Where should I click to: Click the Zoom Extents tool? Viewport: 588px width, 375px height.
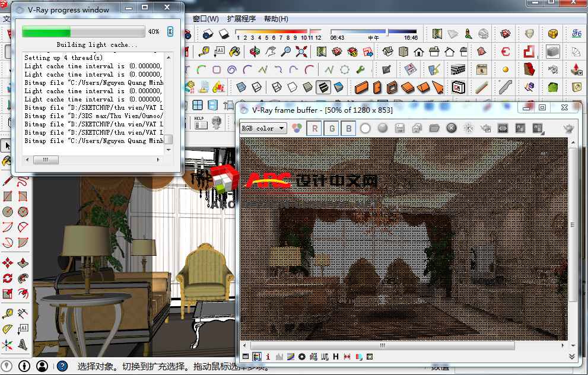point(301,52)
